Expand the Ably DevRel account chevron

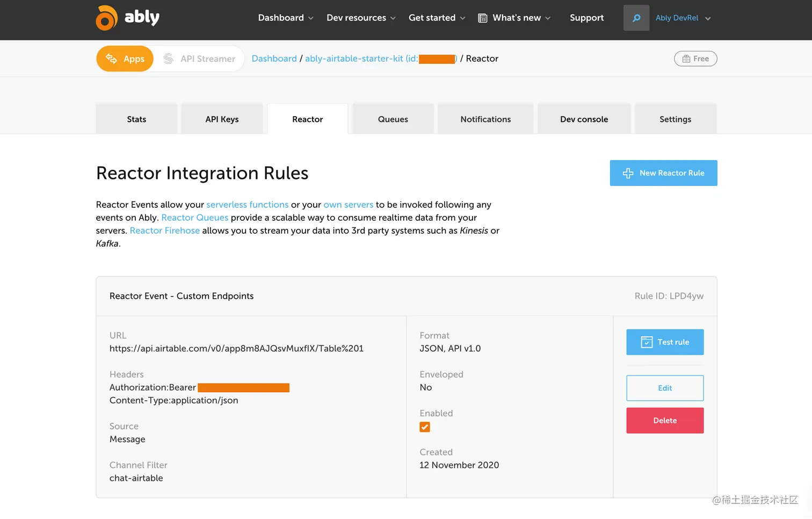tap(708, 18)
